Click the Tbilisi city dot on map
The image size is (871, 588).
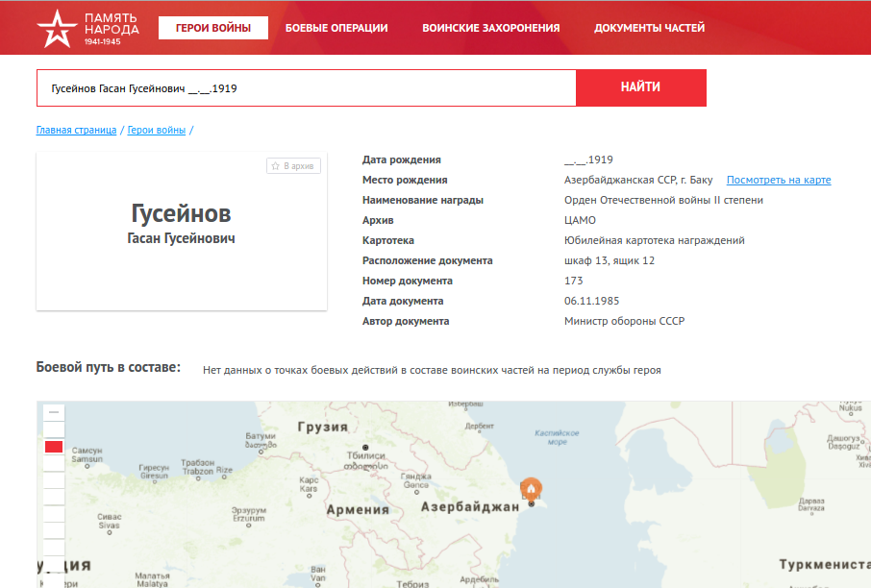[x=351, y=448]
